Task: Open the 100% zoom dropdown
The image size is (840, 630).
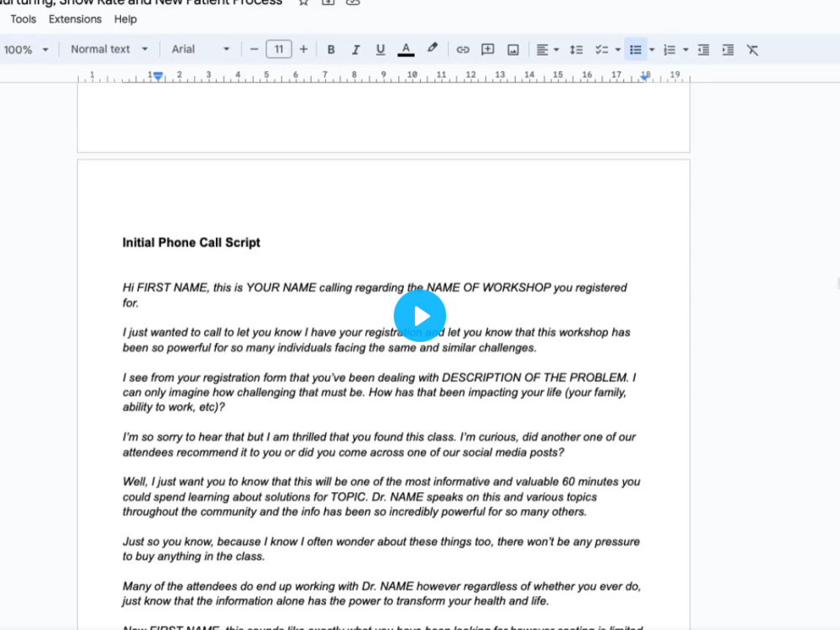Action: point(26,50)
